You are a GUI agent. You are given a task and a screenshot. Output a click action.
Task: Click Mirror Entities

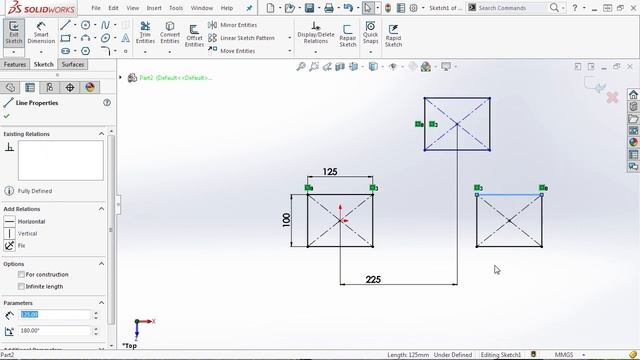tap(233, 25)
